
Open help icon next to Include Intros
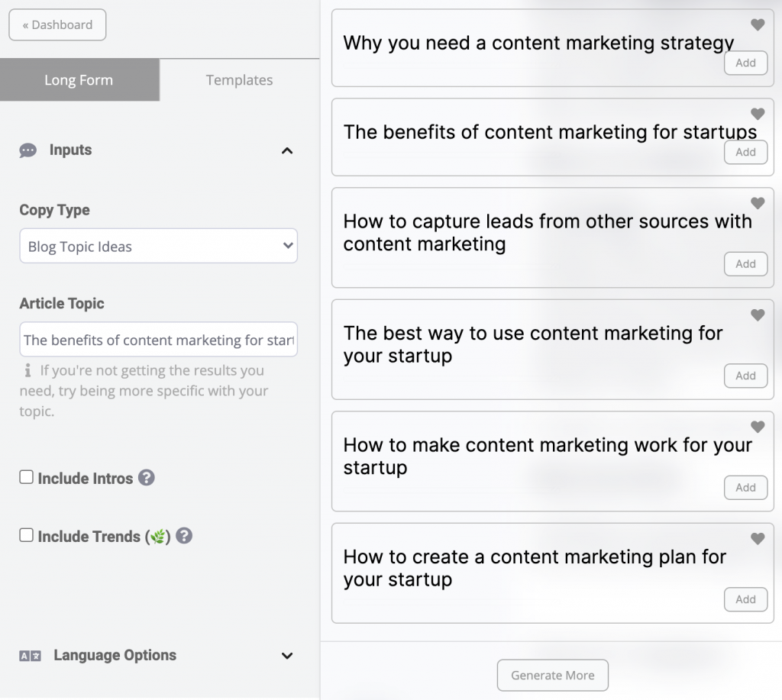tap(146, 478)
